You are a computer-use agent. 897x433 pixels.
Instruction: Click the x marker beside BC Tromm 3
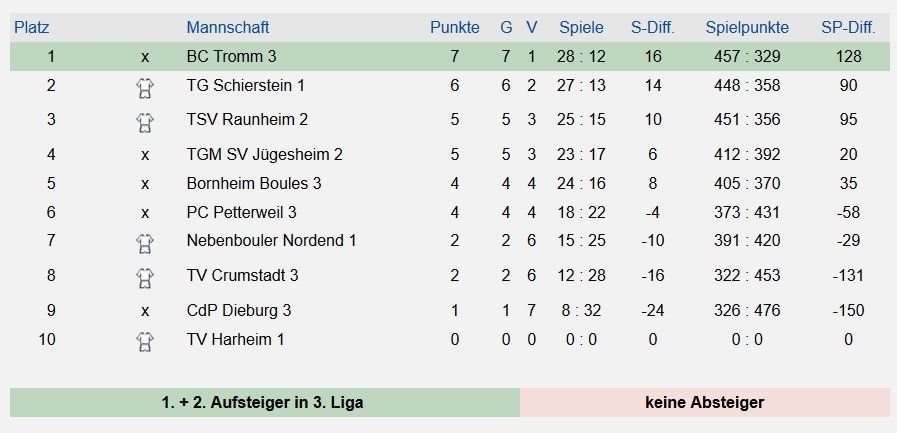pos(145,57)
